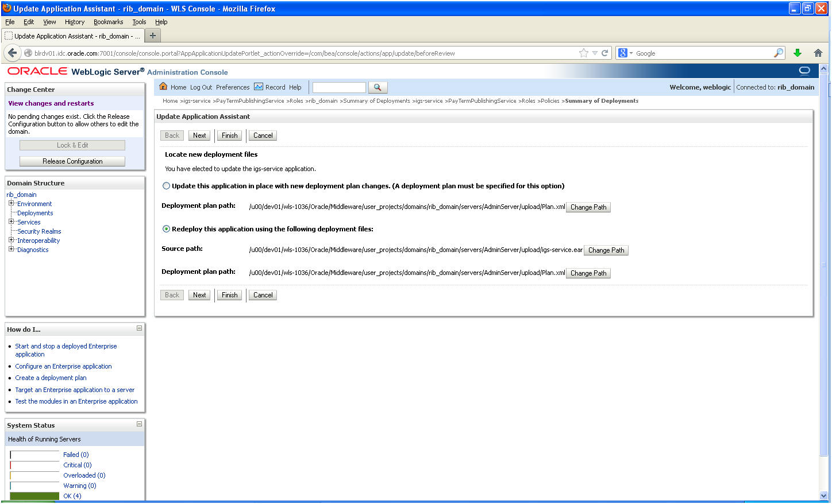Image resolution: width=832 pixels, height=504 pixels.
Task: Click the Home house icon in console toolbar
Action: pos(163,87)
